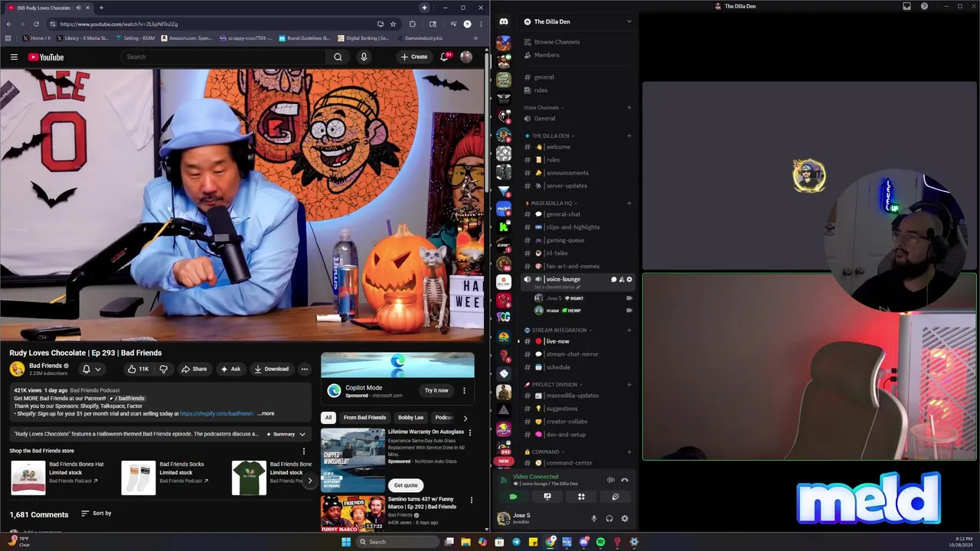
Task: Select the Bobby Lee filter chip
Action: pos(410,417)
